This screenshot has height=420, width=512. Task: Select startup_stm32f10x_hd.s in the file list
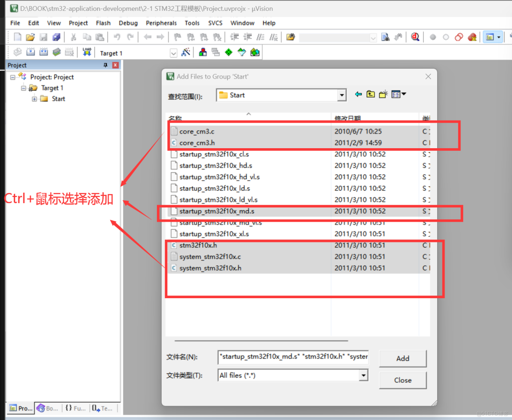click(x=216, y=165)
